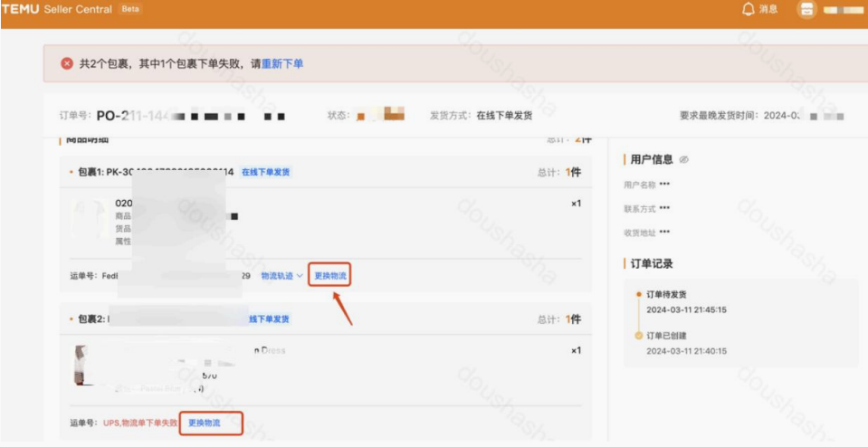Click the 联系方式 field

[646, 208]
